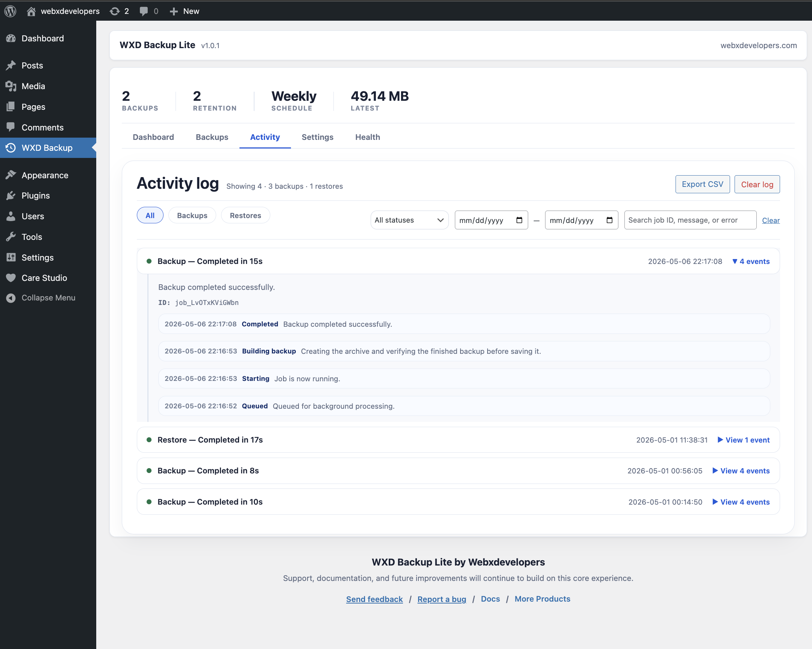Visit site via home icon
This screenshot has width=812, height=649.
coord(31,11)
